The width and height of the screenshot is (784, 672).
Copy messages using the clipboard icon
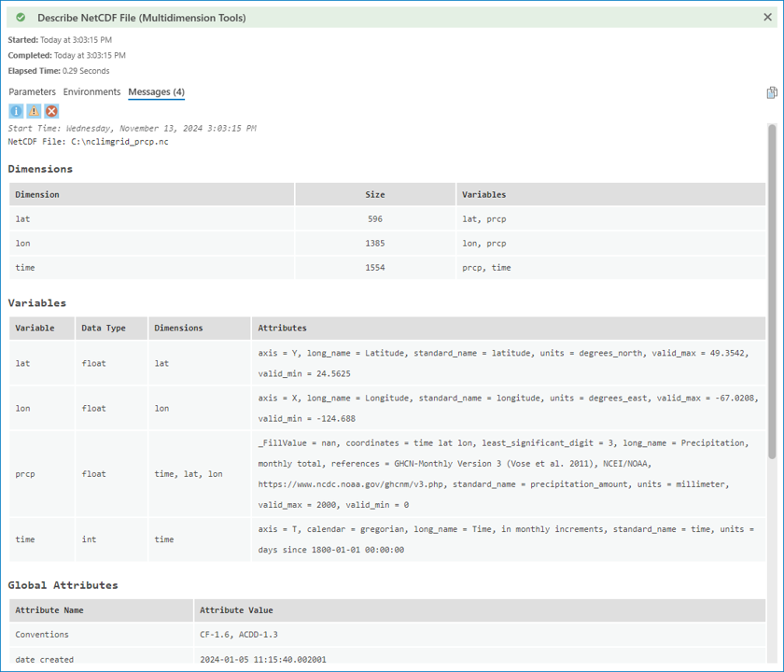click(x=771, y=92)
